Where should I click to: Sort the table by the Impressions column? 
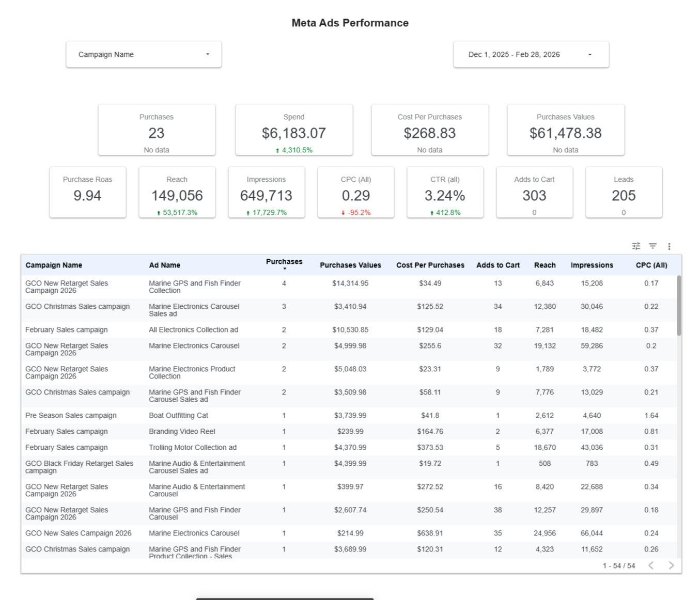tap(592, 265)
